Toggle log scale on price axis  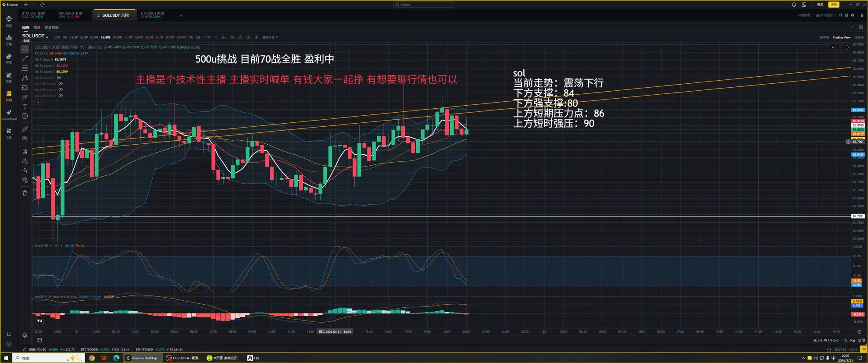(x=853, y=340)
